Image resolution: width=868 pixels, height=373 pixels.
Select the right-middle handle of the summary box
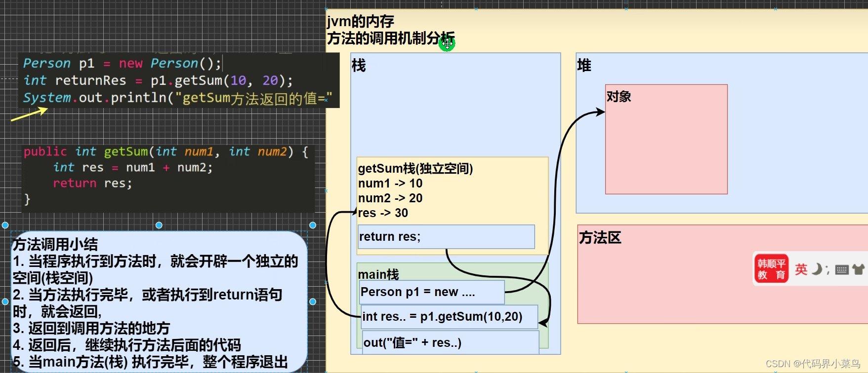pyautogui.click(x=313, y=301)
